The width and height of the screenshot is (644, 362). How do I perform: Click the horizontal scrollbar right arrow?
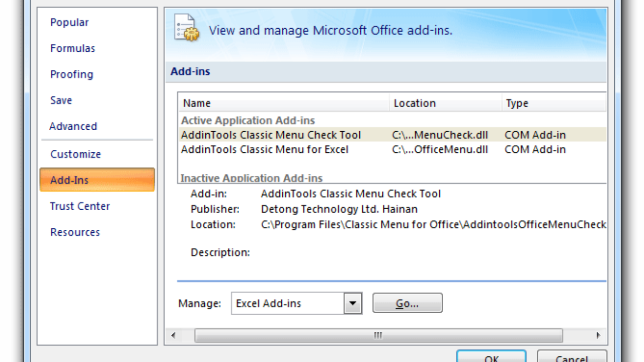[x=598, y=335]
